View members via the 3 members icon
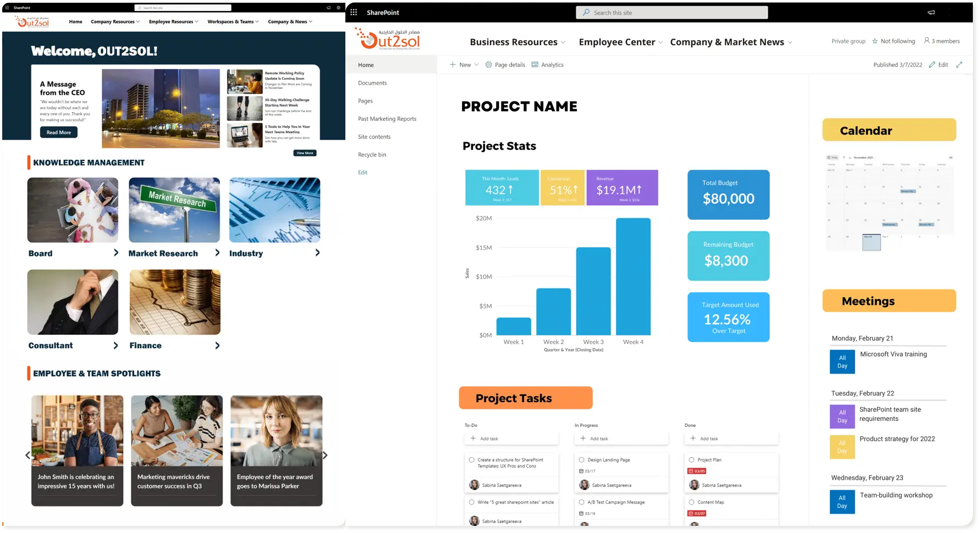 pos(942,41)
